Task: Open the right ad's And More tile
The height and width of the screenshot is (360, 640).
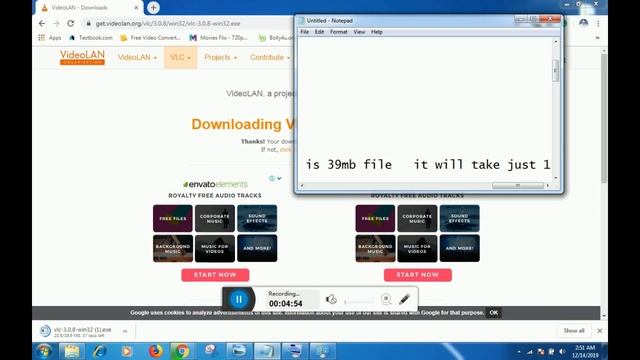Action: coord(460,248)
